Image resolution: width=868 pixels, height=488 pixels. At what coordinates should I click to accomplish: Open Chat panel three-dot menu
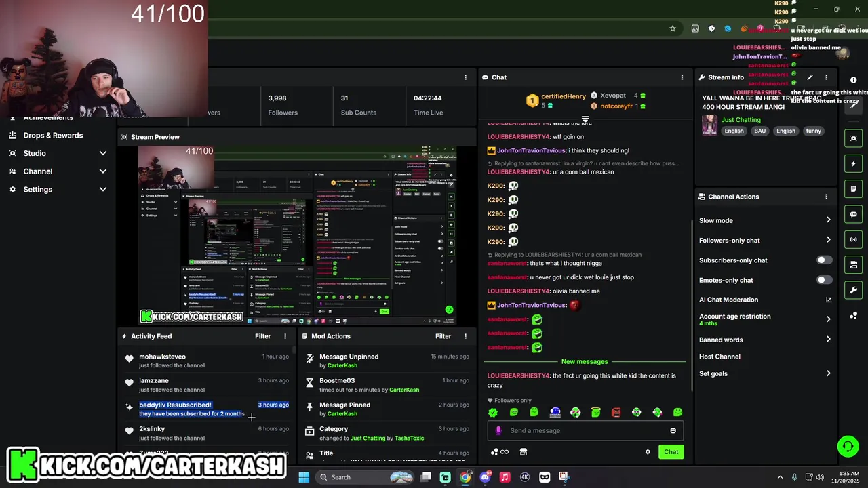(682, 77)
